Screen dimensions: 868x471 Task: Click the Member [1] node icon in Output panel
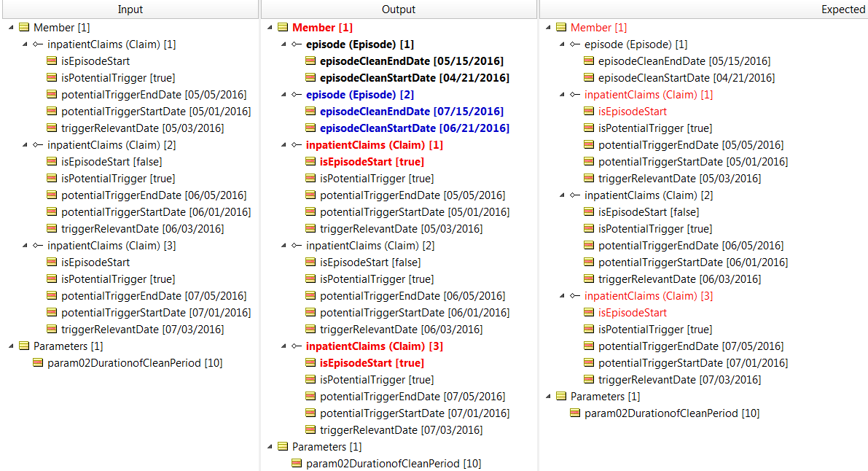click(282, 27)
